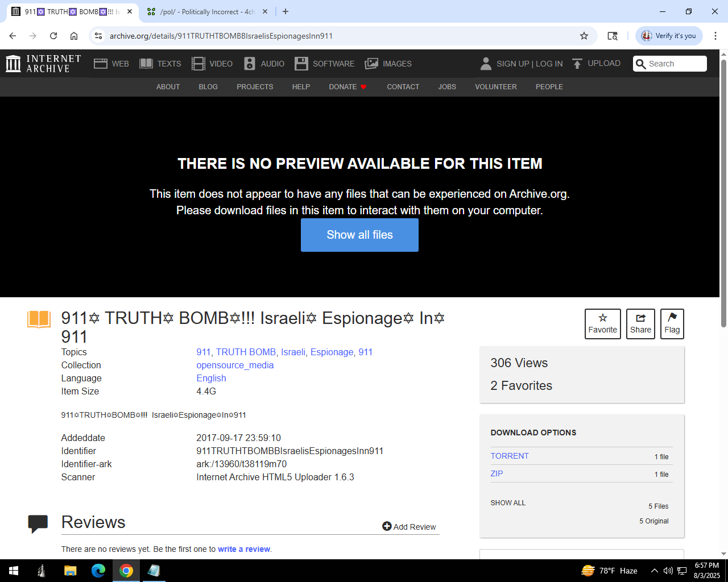Click the write a review link
The image size is (728, 582).
click(244, 549)
